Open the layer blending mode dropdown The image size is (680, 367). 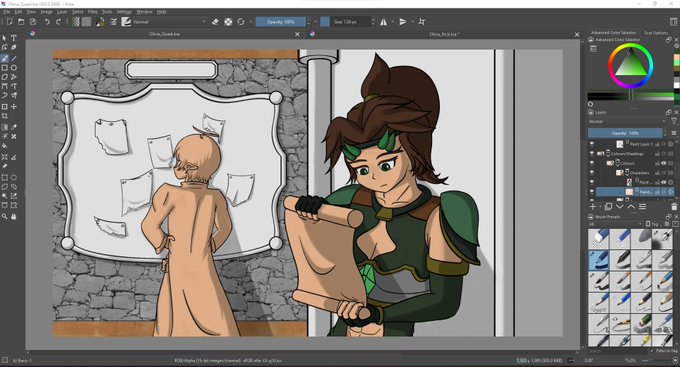(x=628, y=121)
